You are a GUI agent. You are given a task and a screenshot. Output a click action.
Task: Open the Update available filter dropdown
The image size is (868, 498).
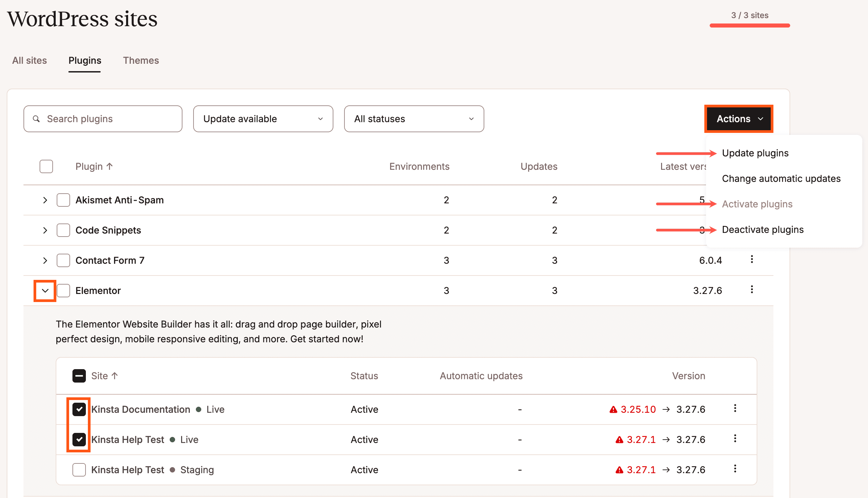[x=263, y=119]
